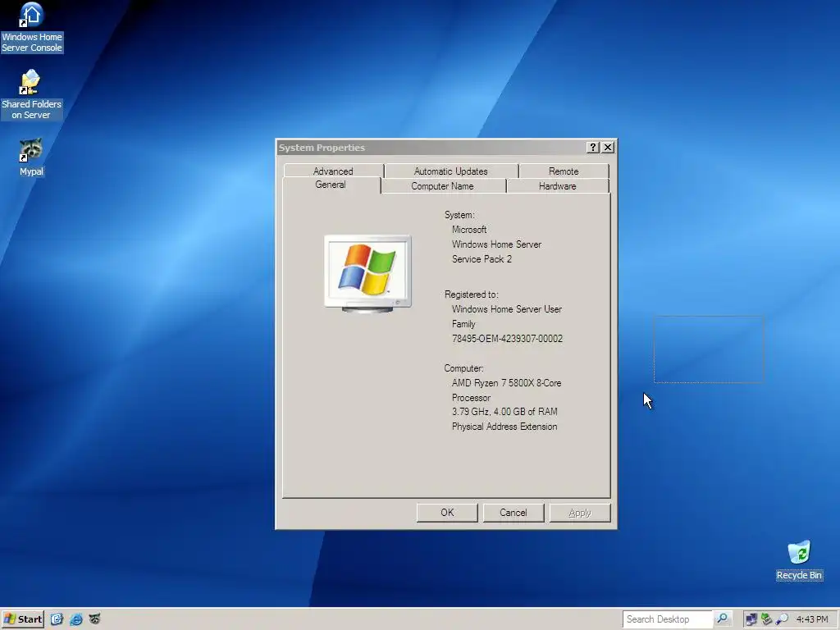Click the question mark help button
The height and width of the screenshot is (630, 840).
click(x=592, y=148)
